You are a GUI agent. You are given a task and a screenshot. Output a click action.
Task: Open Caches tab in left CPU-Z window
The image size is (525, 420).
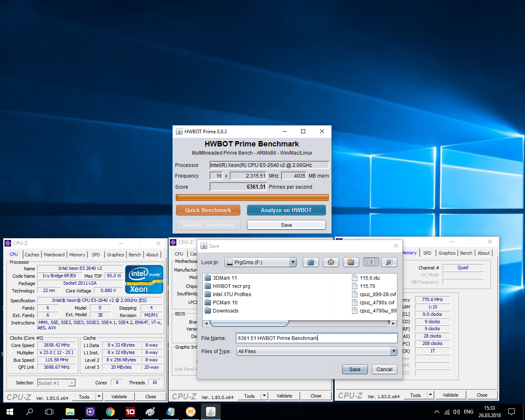click(32, 255)
